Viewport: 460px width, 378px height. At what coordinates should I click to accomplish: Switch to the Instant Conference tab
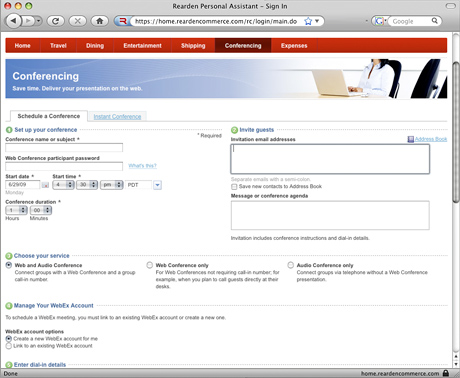coord(117,117)
